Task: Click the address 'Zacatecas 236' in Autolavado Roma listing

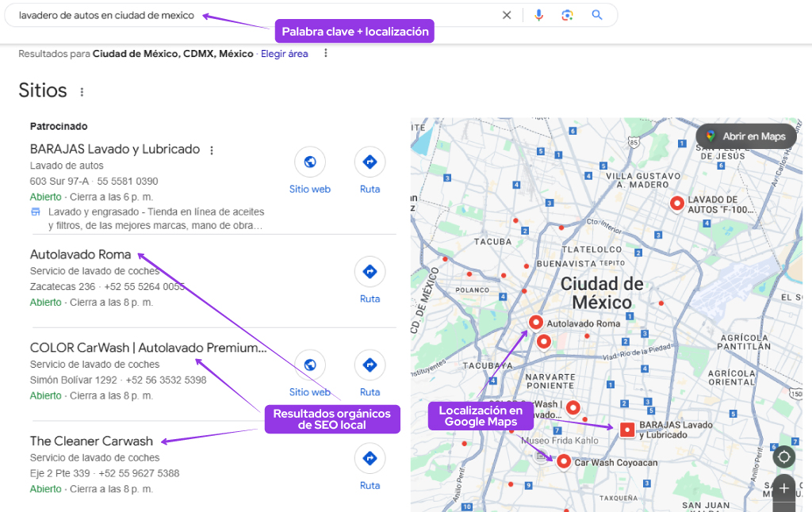Action: (63, 287)
